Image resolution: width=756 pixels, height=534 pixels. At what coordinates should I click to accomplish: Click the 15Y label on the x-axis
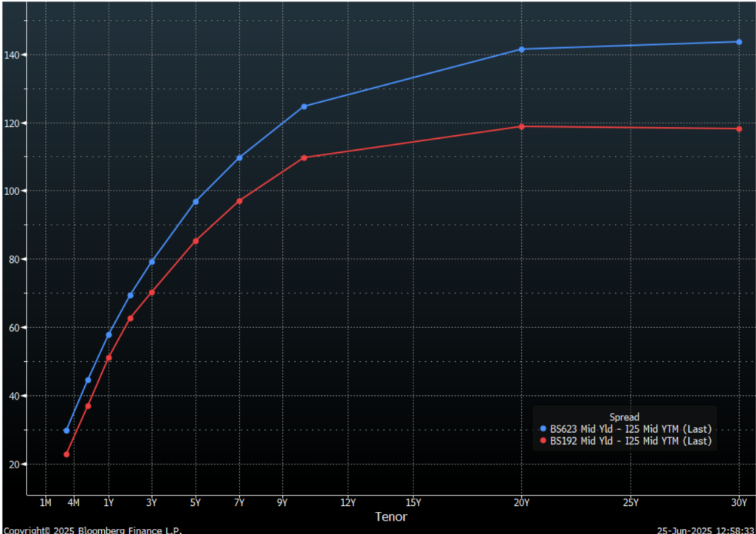413,503
